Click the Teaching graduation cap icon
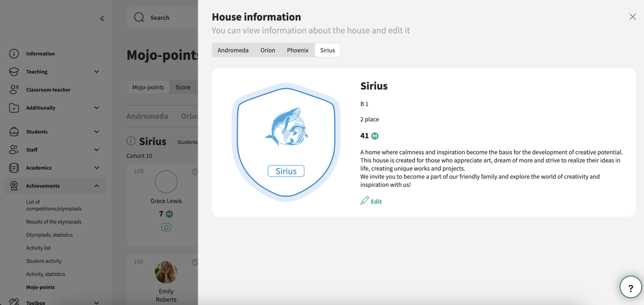 click(14, 72)
